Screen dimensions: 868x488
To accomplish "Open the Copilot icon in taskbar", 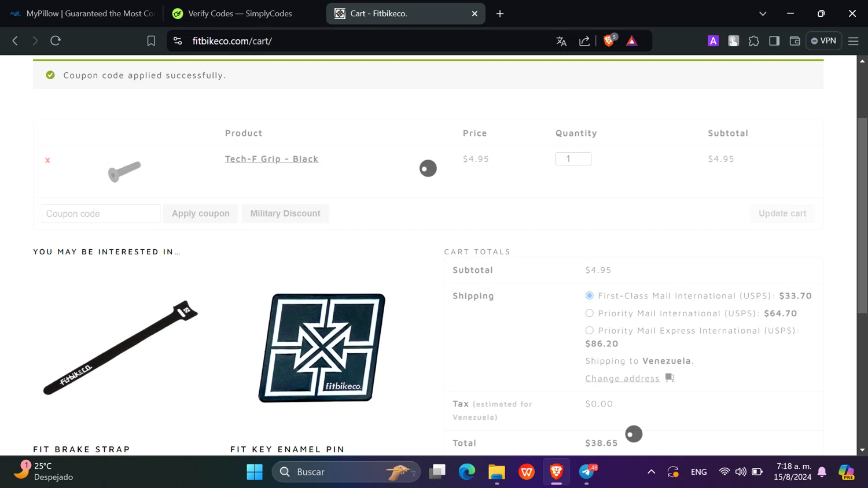I will (846, 472).
